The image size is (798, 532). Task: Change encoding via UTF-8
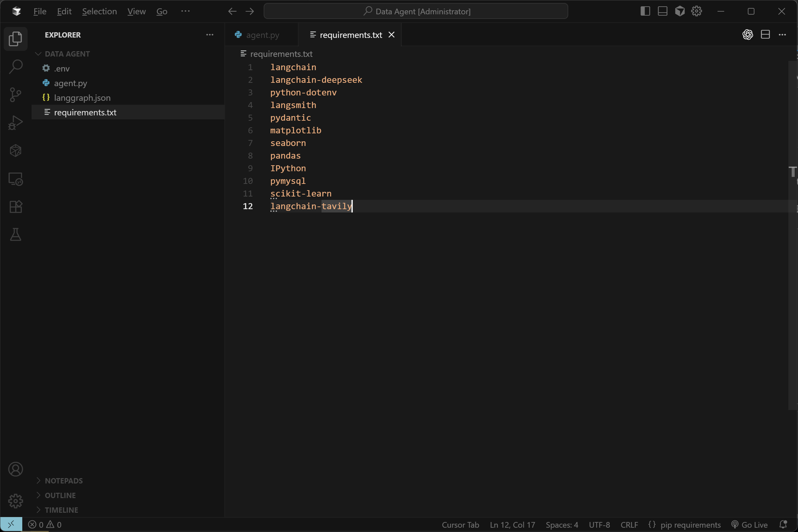[x=599, y=525]
